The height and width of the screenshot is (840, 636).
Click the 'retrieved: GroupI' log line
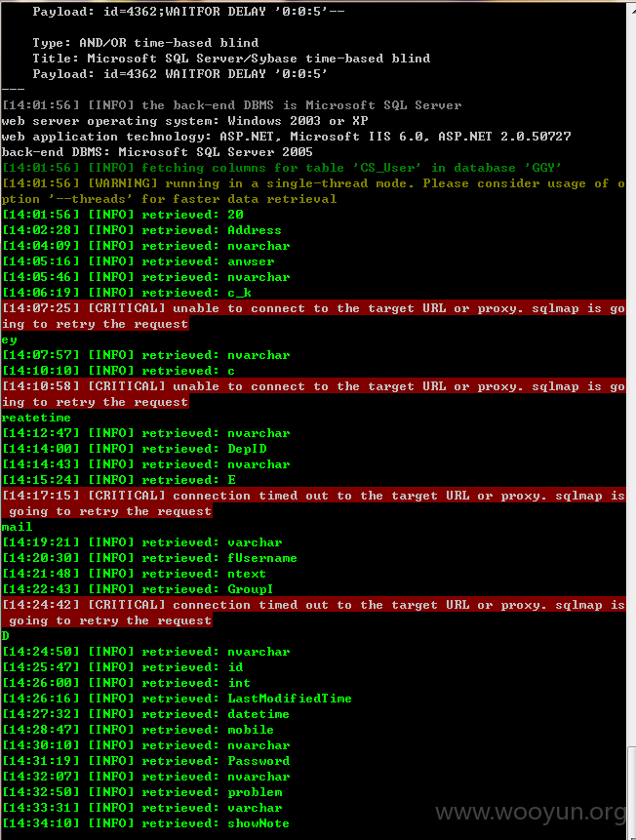pyautogui.click(x=138, y=589)
